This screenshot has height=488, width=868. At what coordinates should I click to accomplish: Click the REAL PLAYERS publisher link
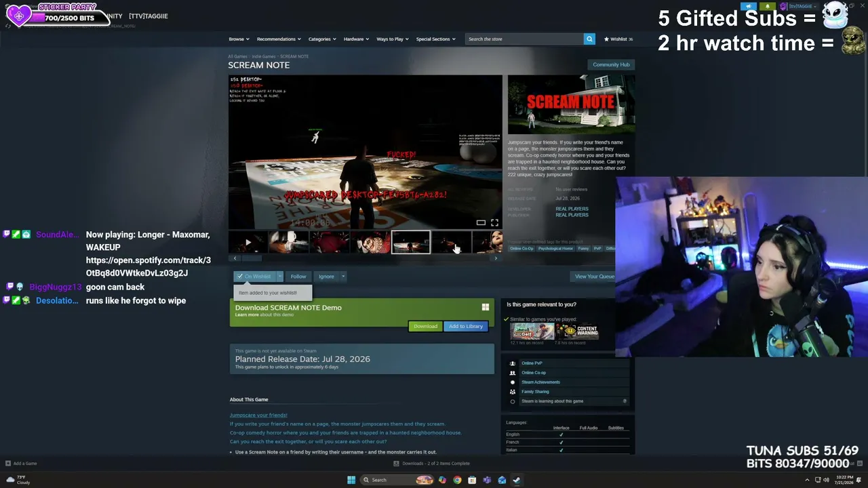[x=572, y=215]
